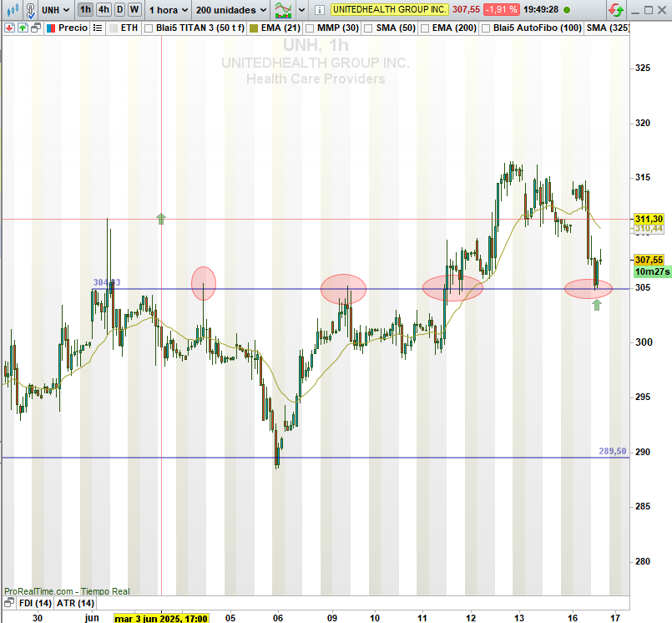672x623 pixels.
Task: Open the 200 unidades dropdown
Action: point(231,10)
